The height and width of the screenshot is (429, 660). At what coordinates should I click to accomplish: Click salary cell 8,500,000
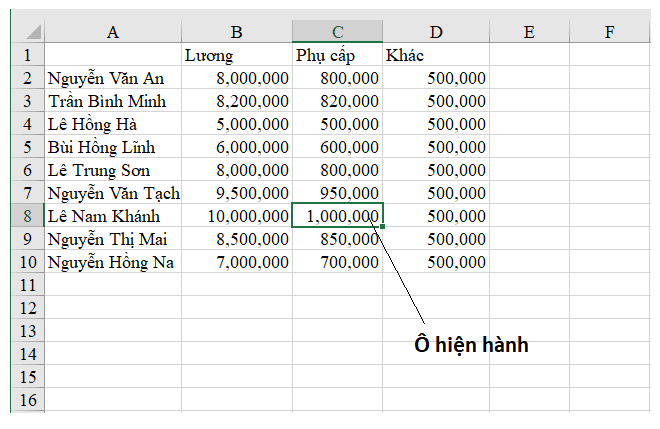tap(237, 239)
